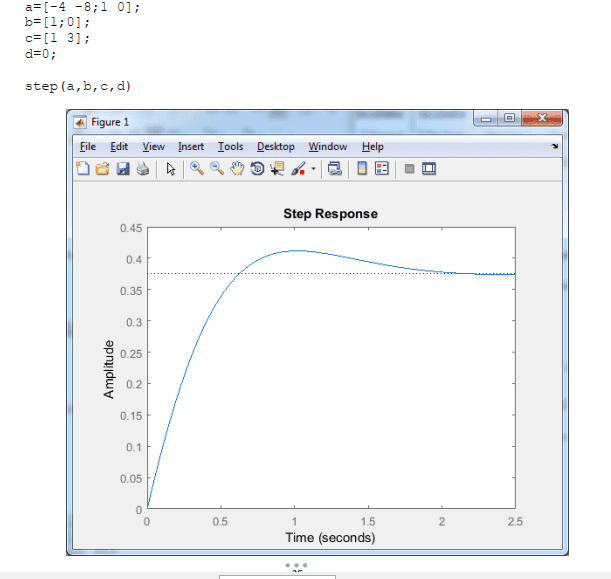Select the Pan hand tool

click(237, 169)
